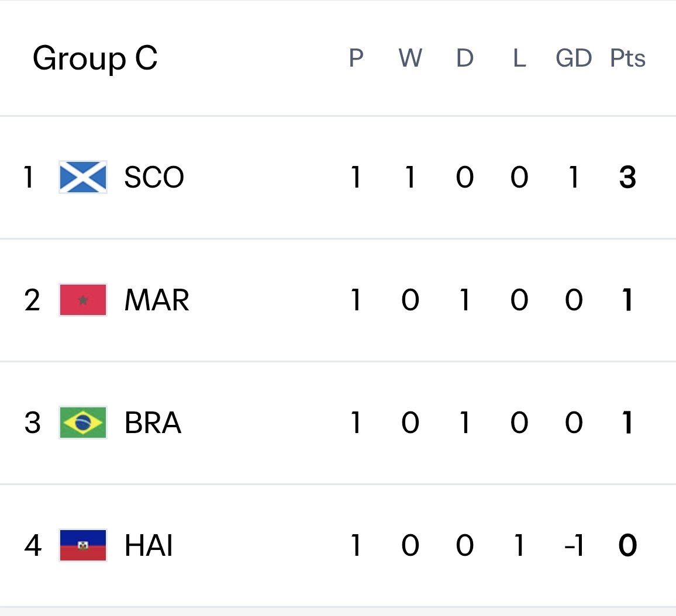Click the Morocco flag icon

[x=83, y=300]
